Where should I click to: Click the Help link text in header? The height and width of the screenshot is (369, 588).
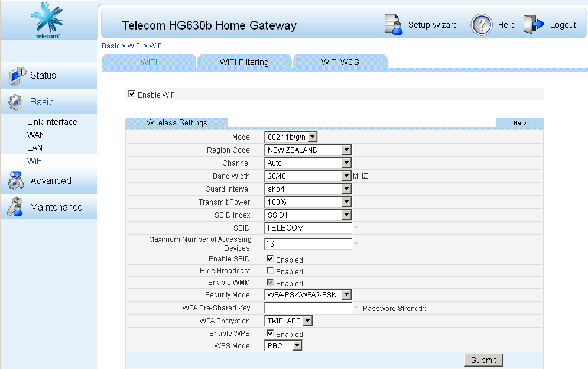coord(506,25)
